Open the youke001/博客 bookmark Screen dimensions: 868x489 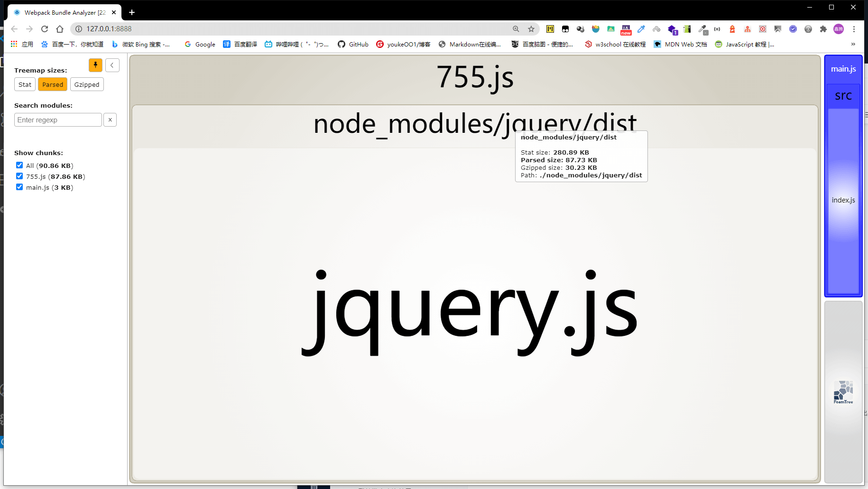tap(403, 44)
